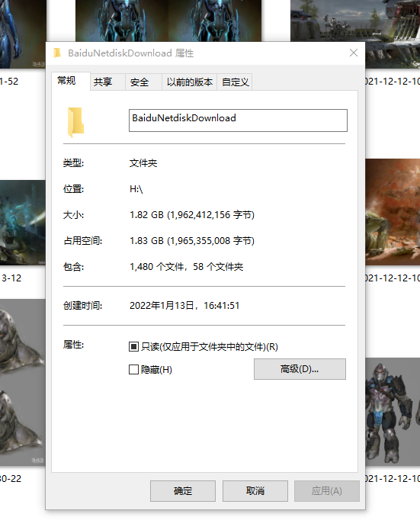Go to the 自定义 tab

click(236, 82)
